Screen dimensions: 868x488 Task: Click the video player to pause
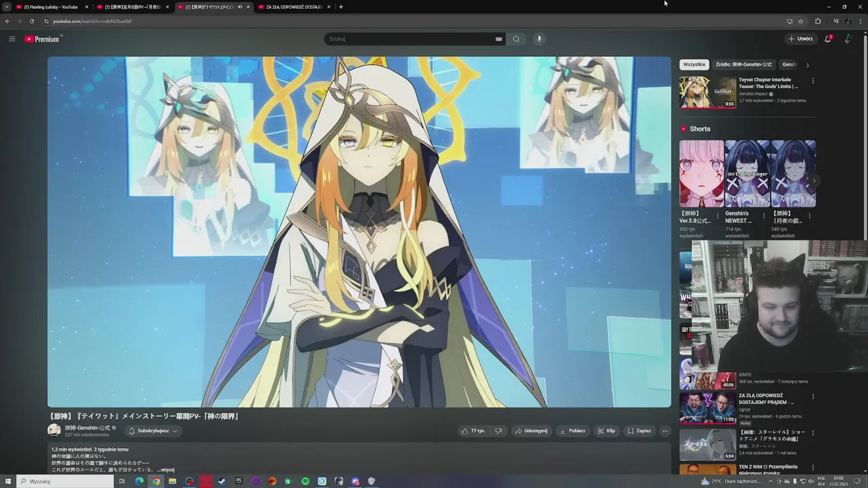tap(359, 232)
